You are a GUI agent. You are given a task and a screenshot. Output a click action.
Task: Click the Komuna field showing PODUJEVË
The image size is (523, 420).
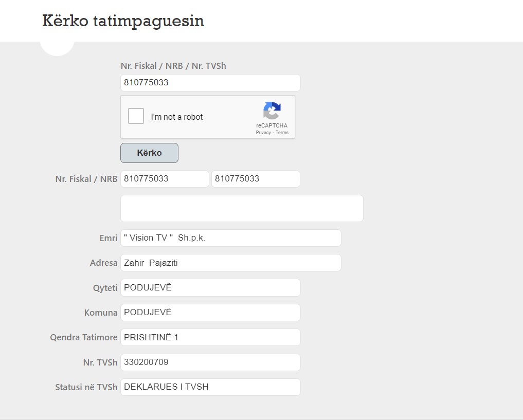(210, 313)
